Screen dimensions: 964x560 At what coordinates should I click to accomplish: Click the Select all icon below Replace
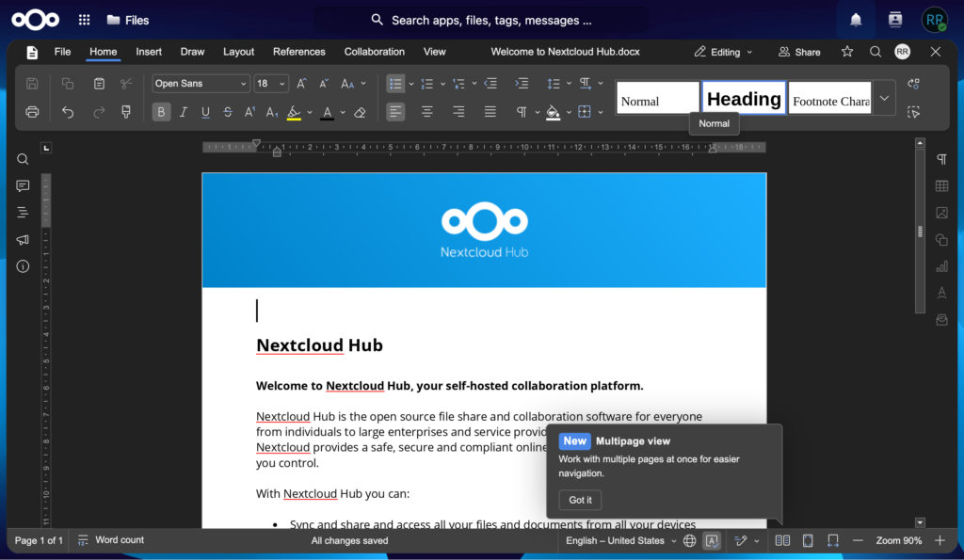913,112
